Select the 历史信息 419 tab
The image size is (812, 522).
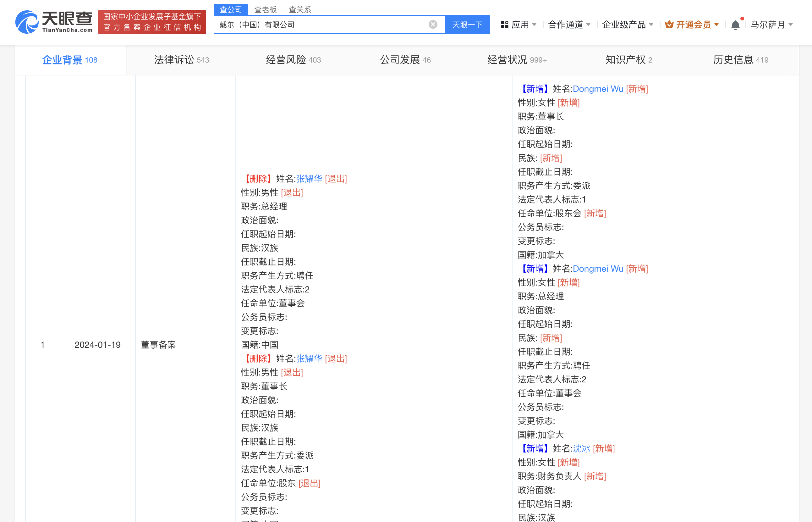(741, 60)
